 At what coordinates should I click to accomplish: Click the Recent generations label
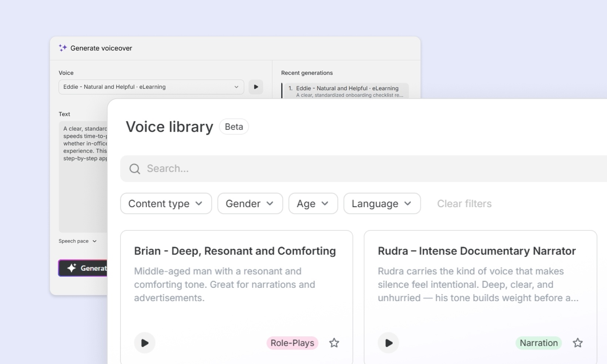pos(307,73)
